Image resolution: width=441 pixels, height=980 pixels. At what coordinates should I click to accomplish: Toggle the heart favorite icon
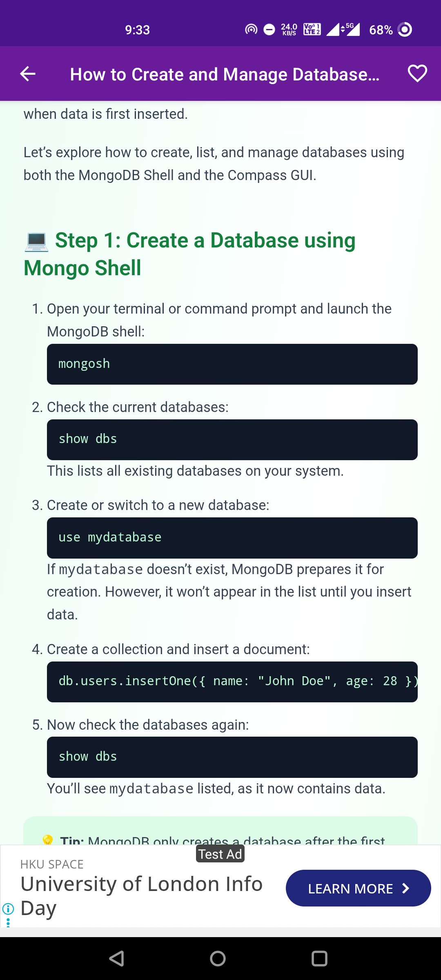417,74
